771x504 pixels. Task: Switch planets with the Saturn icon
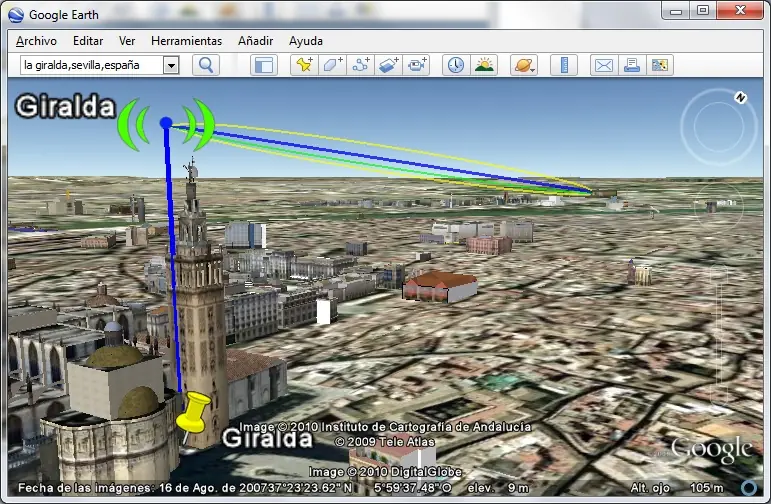click(x=524, y=65)
